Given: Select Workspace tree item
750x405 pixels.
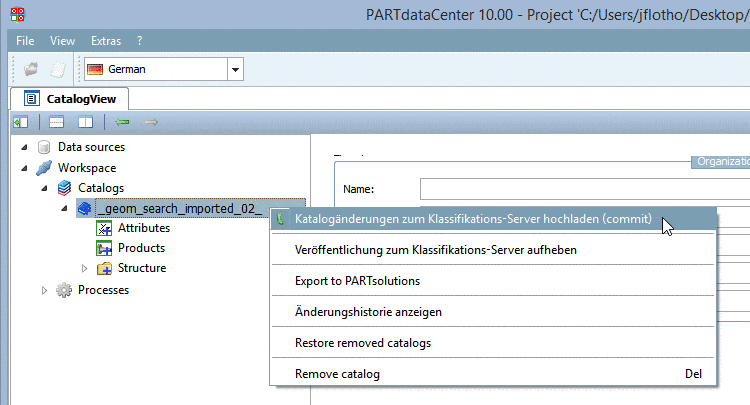Looking at the screenshot, I should coord(87,168).
